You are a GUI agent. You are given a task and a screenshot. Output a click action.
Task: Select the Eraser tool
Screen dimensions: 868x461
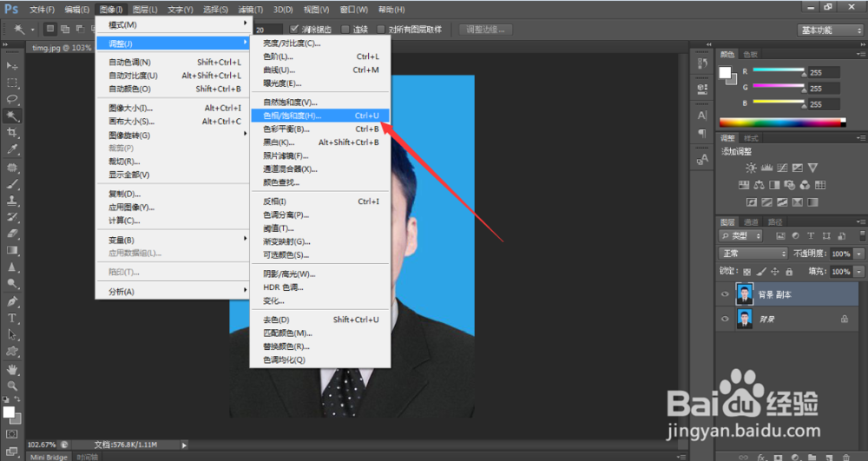(11, 234)
